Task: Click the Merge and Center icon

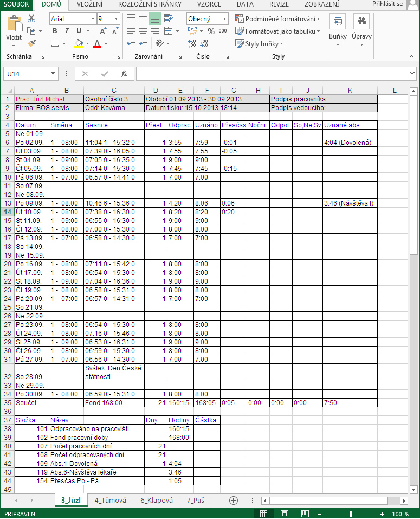Action: [169, 31]
